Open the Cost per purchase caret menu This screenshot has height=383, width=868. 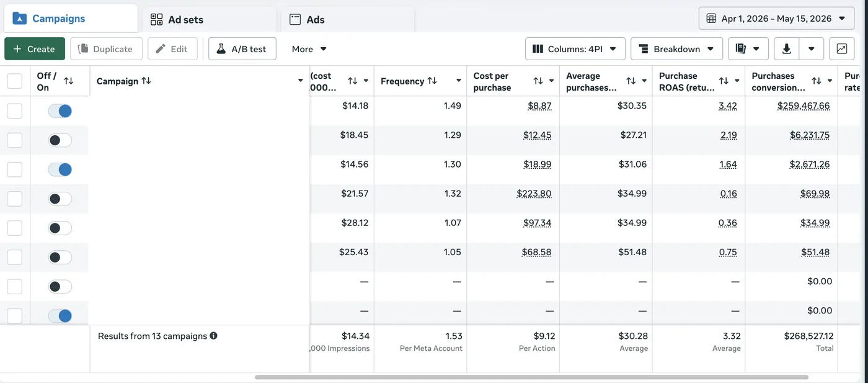pyautogui.click(x=552, y=81)
